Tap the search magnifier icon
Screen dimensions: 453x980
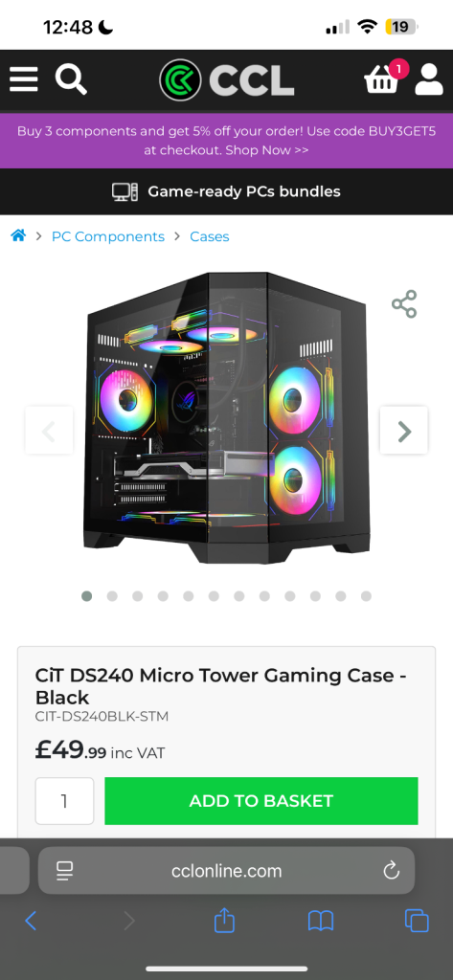coord(71,80)
